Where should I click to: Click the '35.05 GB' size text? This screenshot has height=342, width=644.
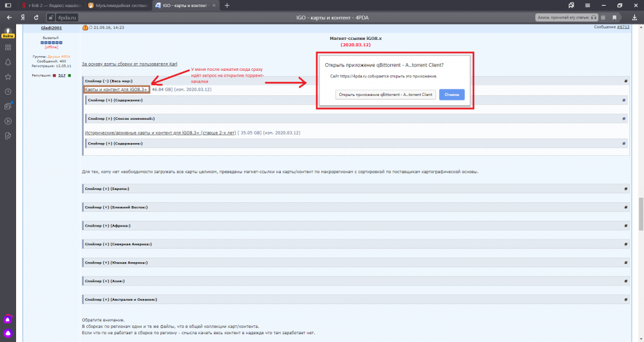click(x=251, y=133)
